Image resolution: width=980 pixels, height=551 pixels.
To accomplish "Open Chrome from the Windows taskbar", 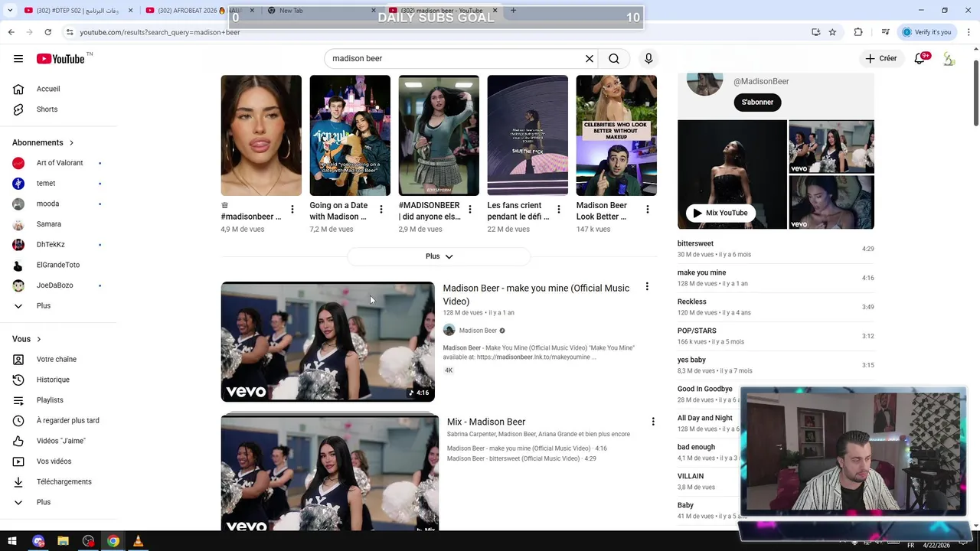I will click(x=113, y=541).
